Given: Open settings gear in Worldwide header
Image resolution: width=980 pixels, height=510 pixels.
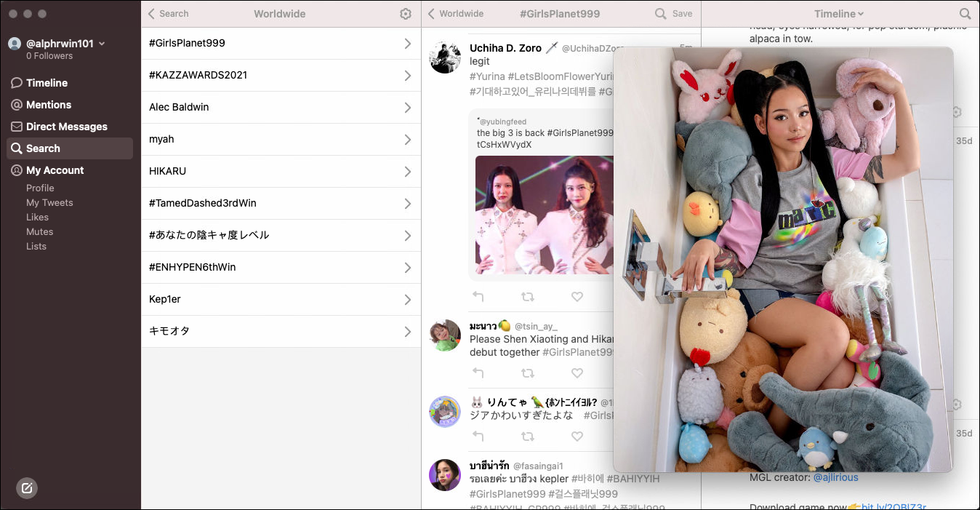Looking at the screenshot, I should tap(406, 14).
